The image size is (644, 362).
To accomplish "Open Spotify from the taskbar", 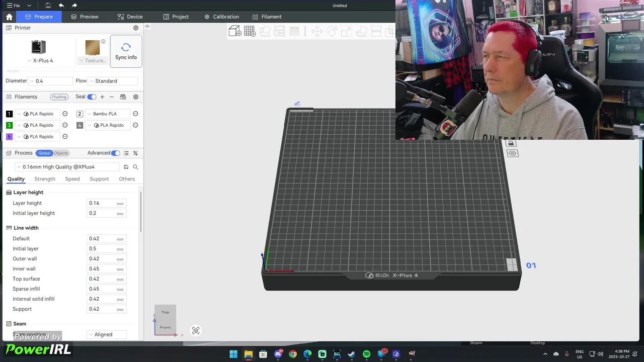I will [x=367, y=354].
